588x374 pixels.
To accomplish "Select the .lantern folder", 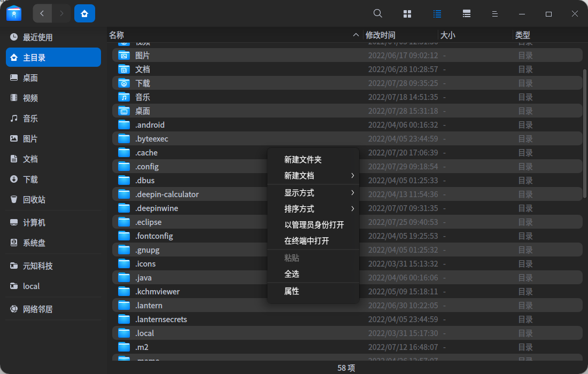I will 347,305.
